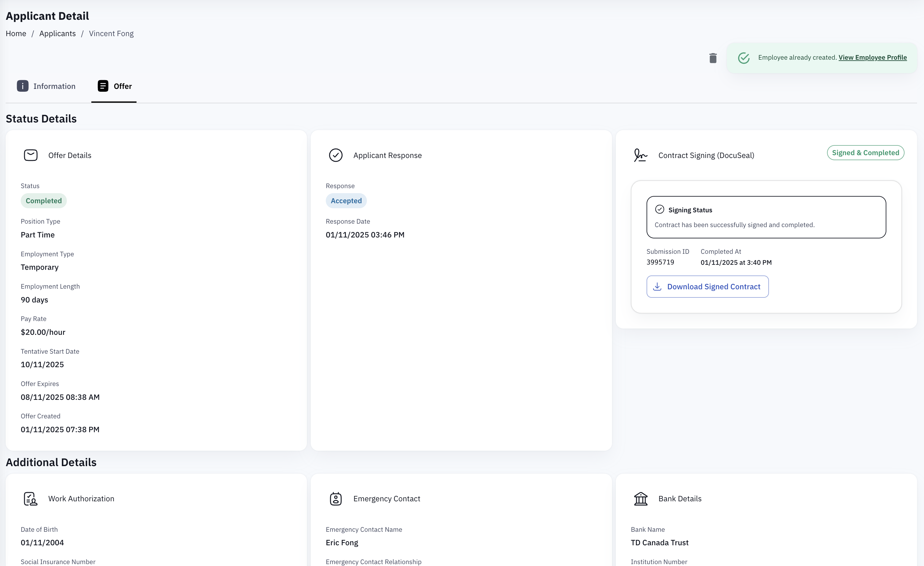This screenshot has width=924, height=566.
Task: Click the green checkmark notification icon
Action: 744,58
